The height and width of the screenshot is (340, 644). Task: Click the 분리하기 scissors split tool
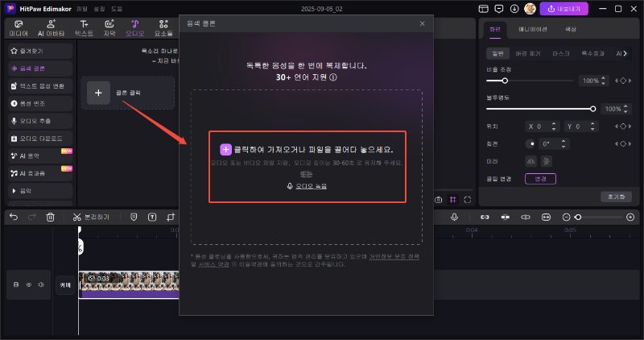click(x=91, y=217)
